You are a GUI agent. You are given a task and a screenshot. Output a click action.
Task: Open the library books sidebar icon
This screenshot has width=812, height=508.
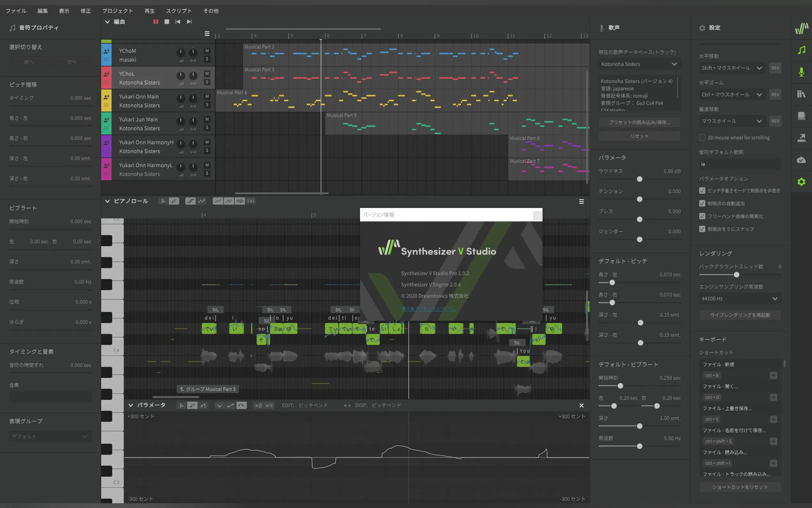point(801,94)
